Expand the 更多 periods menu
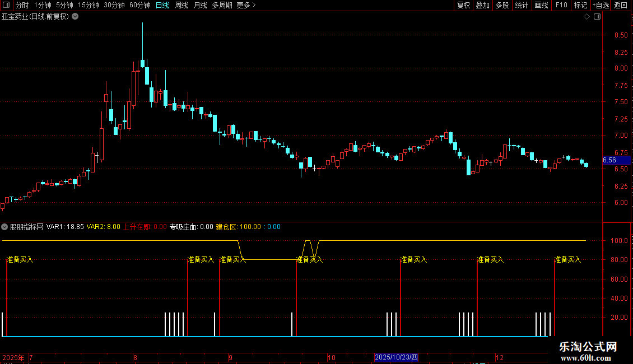Screen dimensions: 633x364 pyautogui.click(x=246, y=5)
